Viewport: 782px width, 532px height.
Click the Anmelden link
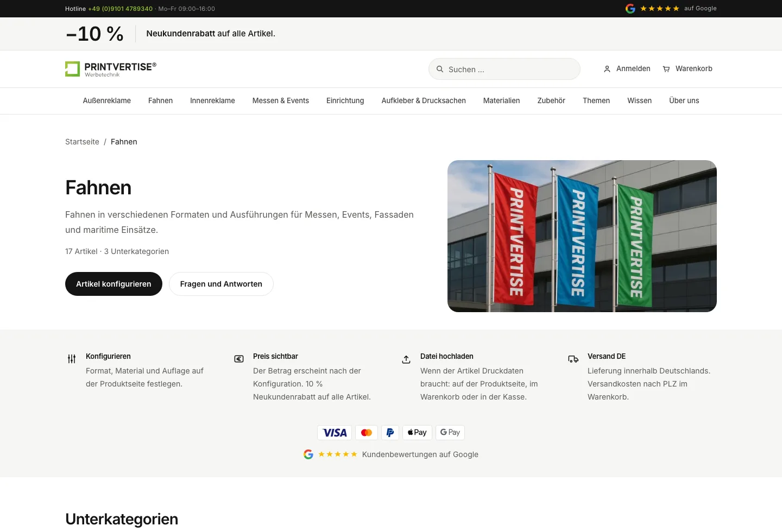tap(627, 69)
